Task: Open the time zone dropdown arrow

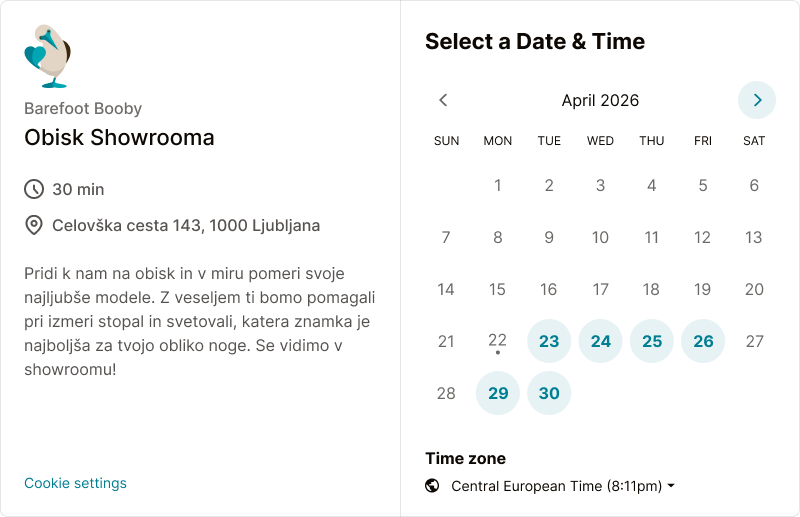Action: pyautogui.click(x=671, y=486)
